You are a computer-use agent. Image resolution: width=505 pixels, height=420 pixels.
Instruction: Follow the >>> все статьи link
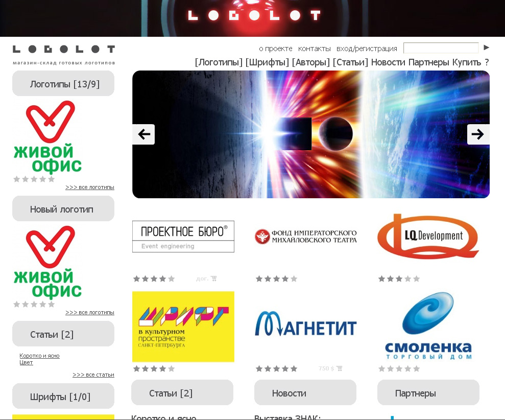pyautogui.click(x=93, y=375)
